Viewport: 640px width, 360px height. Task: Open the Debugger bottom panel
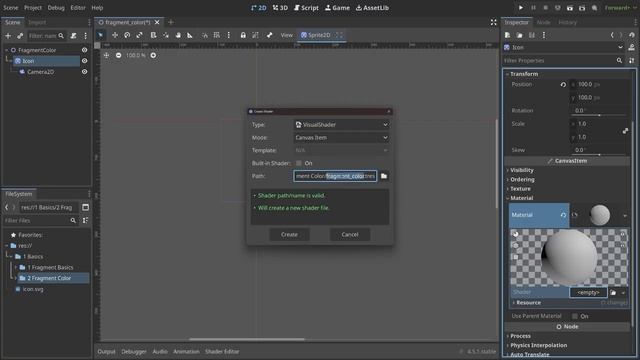(x=134, y=351)
